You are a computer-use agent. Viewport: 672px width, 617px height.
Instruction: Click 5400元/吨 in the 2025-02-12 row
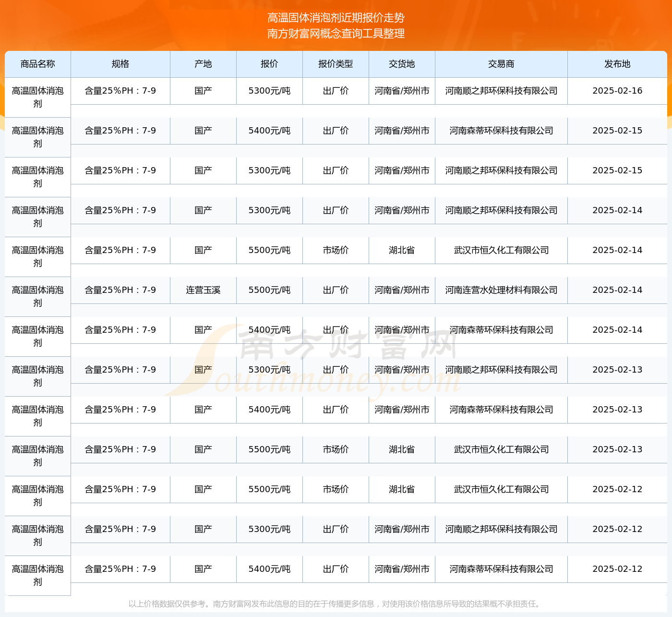[269, 569]
